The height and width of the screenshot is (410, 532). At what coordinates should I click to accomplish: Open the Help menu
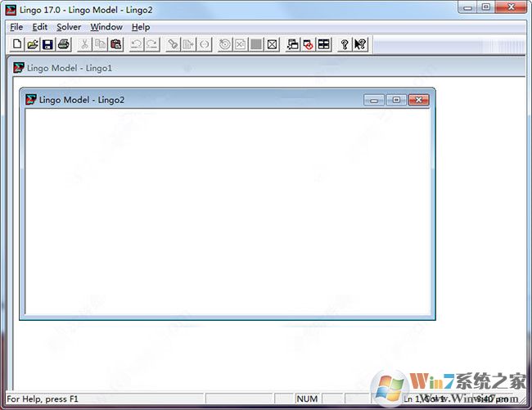click(x=141, y=27)
